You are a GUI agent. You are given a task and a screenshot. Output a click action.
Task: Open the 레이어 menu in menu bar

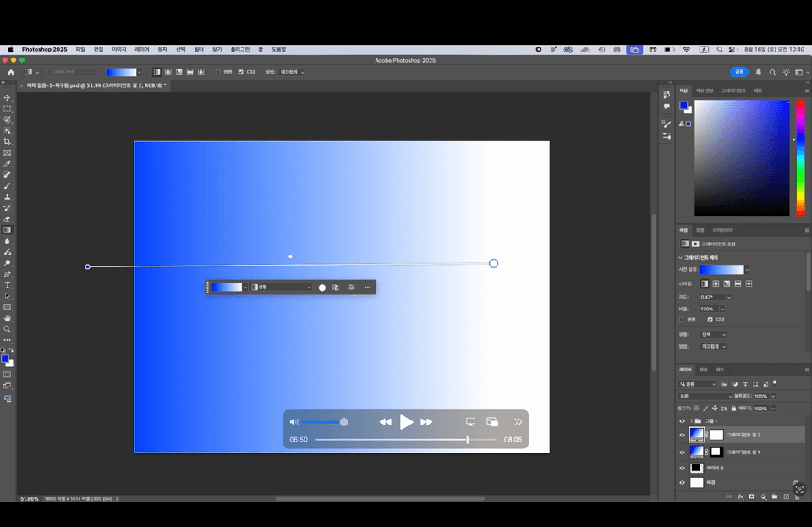coord(142,50)
